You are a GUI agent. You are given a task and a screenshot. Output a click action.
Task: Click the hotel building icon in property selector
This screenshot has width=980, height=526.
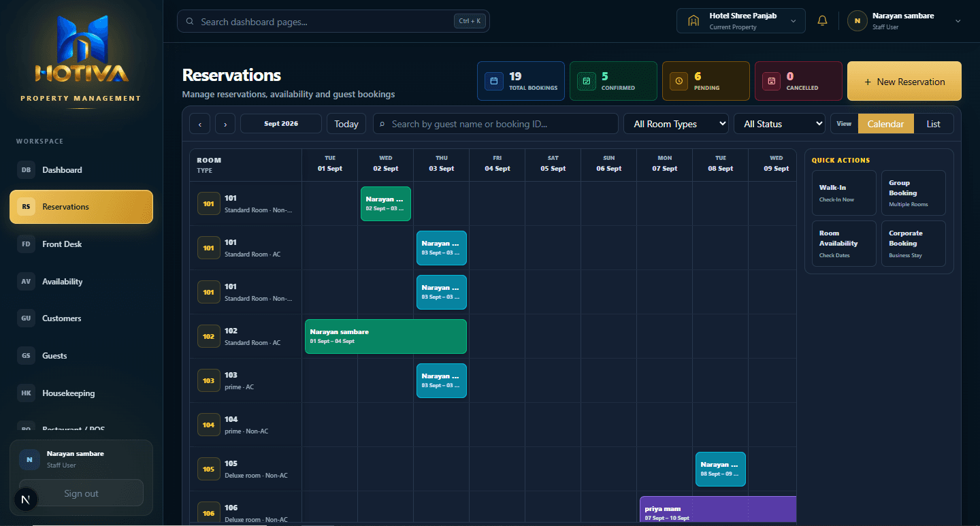click(693, 20)
